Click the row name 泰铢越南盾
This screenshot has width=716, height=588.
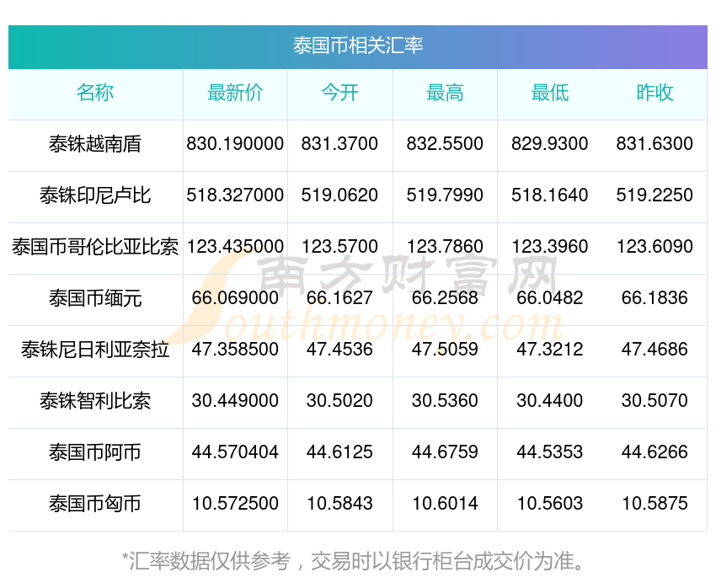coord(95,144)
